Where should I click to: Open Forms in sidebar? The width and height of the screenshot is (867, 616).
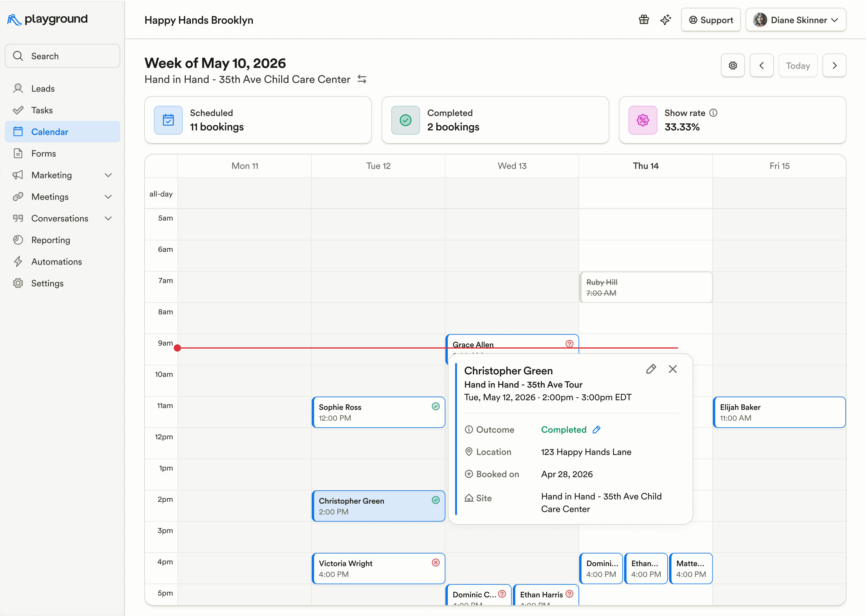[x=63, y=154]
